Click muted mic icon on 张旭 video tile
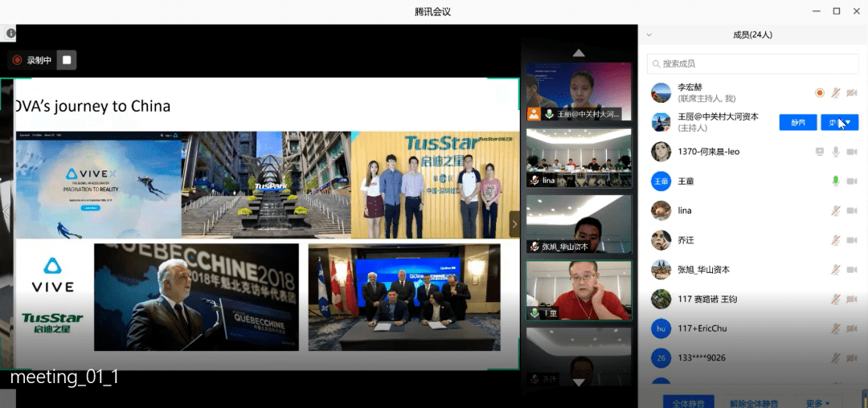Viewport: 868px width, 408px height. tap(535, 247)
